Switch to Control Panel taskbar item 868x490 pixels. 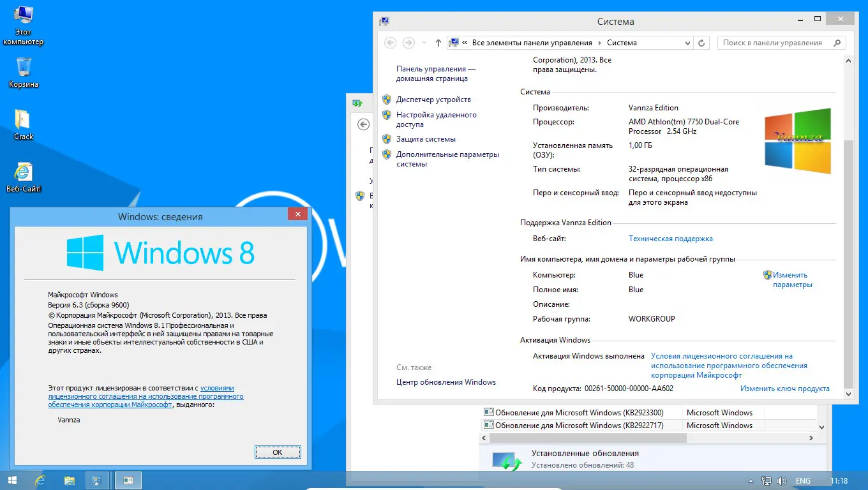click(x=98, y=480)
